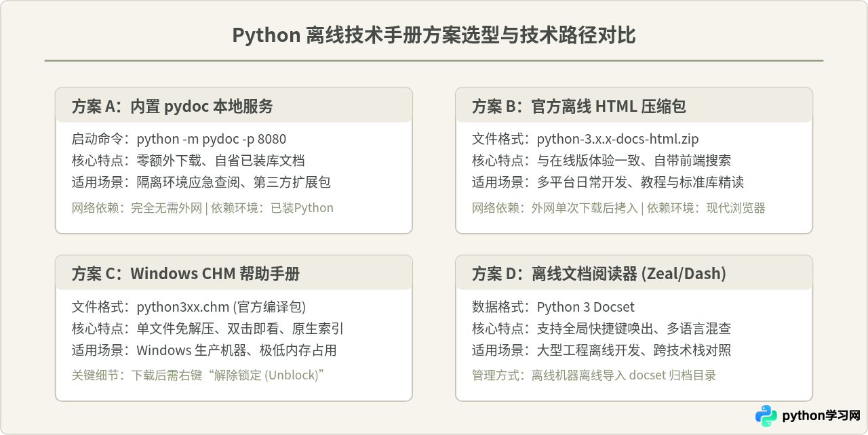The image size is (868, 435).
Task: Select the note "依赖环境：现代浏览器"
Action: pos(707,208)
